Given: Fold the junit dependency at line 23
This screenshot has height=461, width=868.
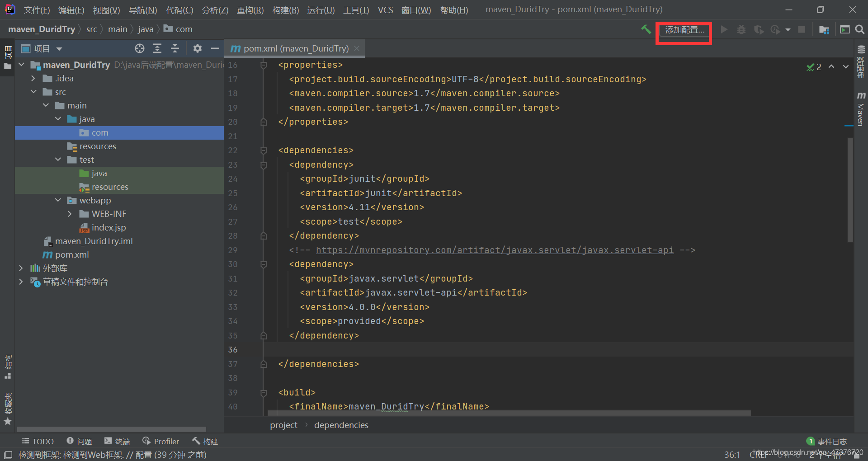Looking at the screenshot, I should tap(264, 165).
